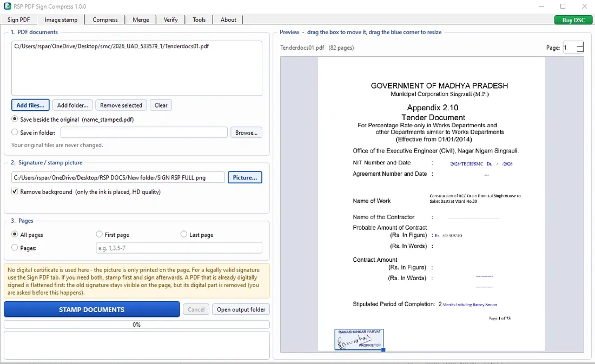Switch to the Tools tab
595x364 pixels.
coord(199,19)
